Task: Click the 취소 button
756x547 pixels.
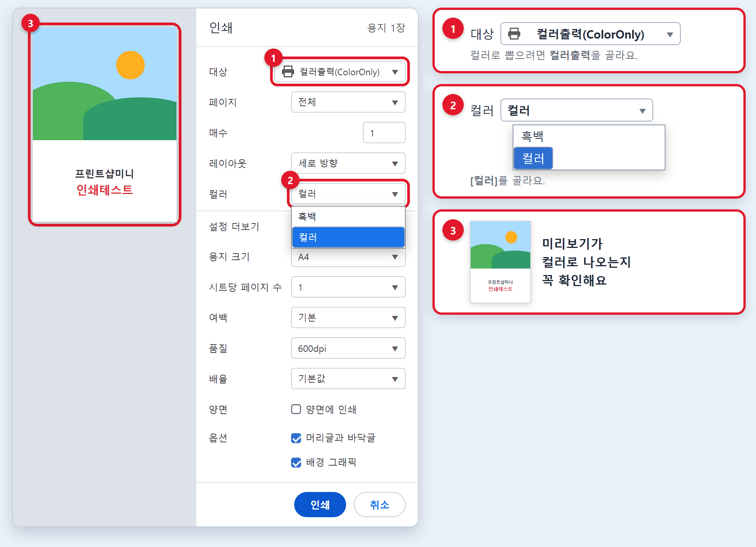Action: click(379, 505)
